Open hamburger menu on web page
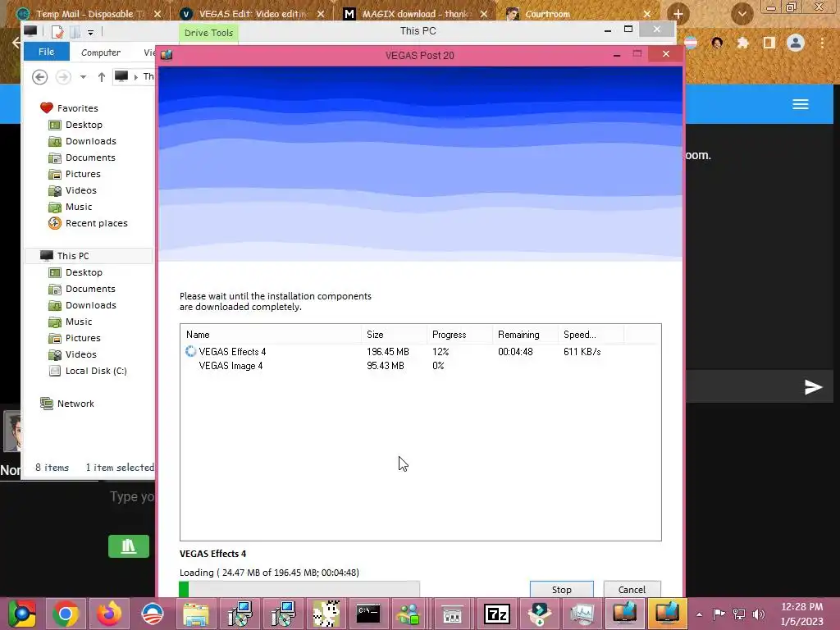 point(801,104)
